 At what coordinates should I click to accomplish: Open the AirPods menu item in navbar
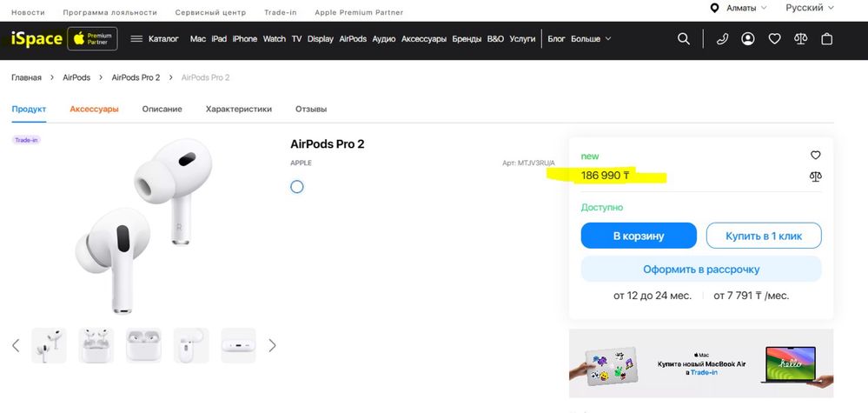(x=353, y=39)
